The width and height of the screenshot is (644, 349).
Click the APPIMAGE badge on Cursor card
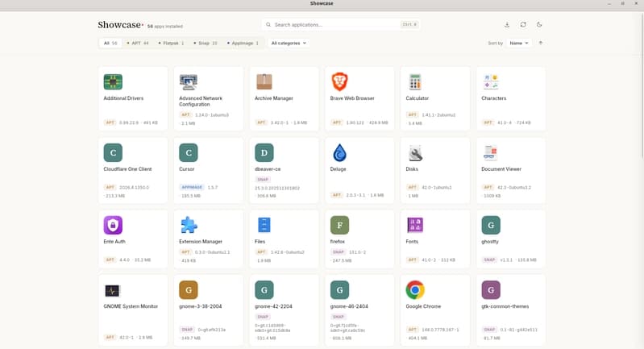(192, 187)
